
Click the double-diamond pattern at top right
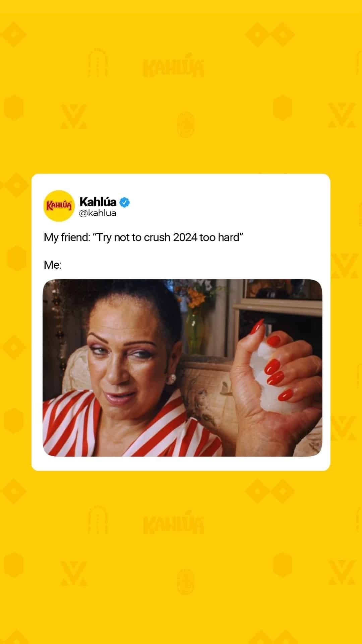[x=270, y=35]
